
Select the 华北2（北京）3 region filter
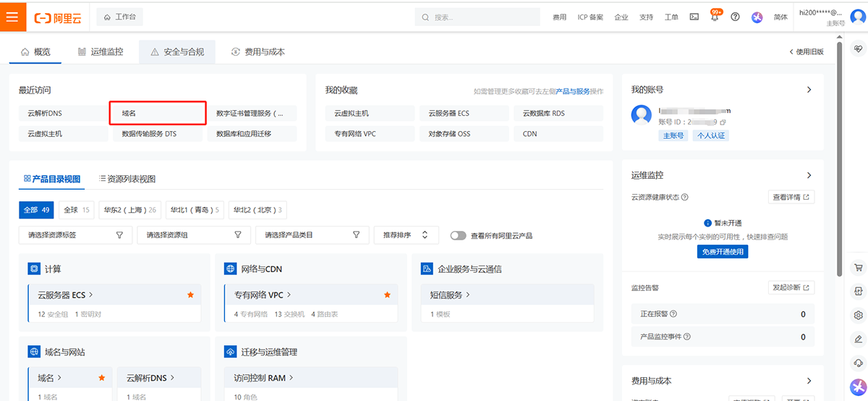257,210
